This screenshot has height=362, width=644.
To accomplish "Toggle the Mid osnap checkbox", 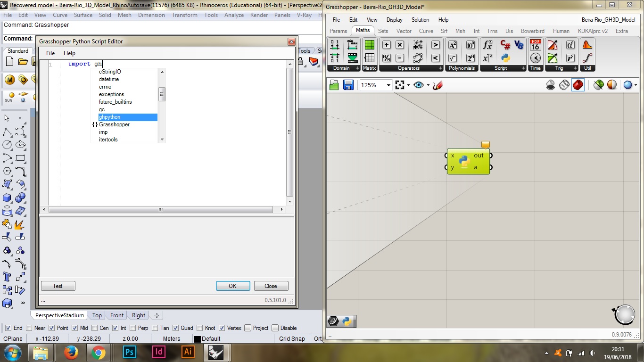I will (x=75, y=328).
